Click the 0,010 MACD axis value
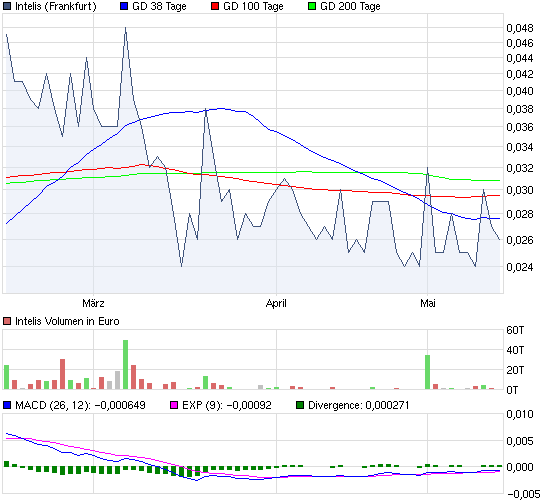The image size is (545, 502). 520,414
